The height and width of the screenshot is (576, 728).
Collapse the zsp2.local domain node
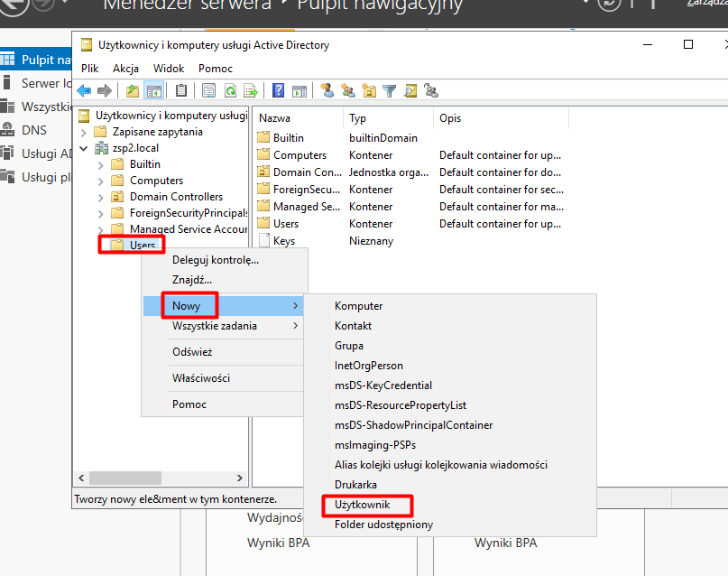tap(84, 148)
